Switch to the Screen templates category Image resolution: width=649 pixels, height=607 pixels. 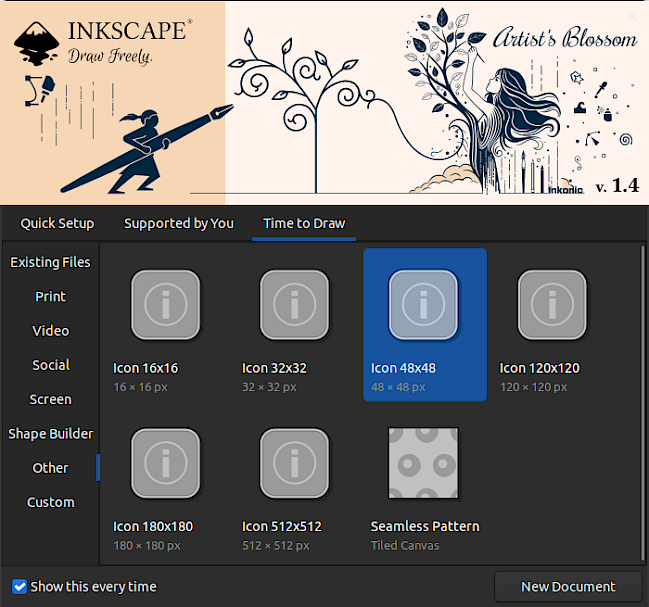click(50, 399)
